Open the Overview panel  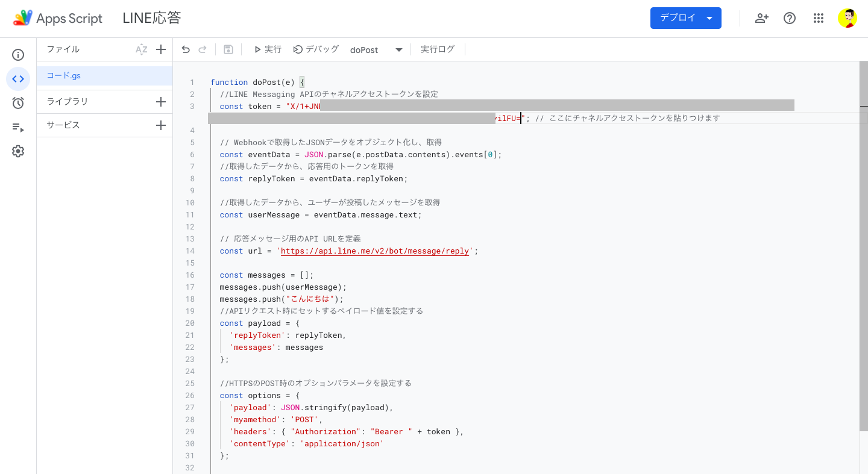click(x=17, y=54)
